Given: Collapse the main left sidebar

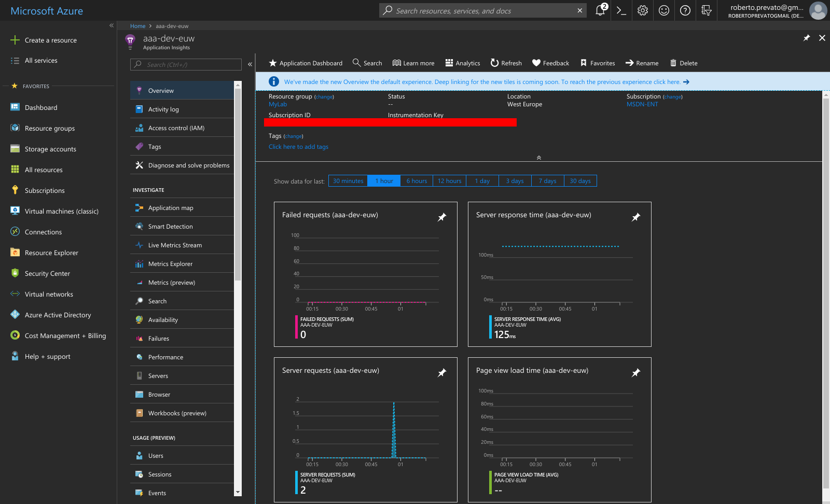Looking at the screenshot, I should [111, 25].
